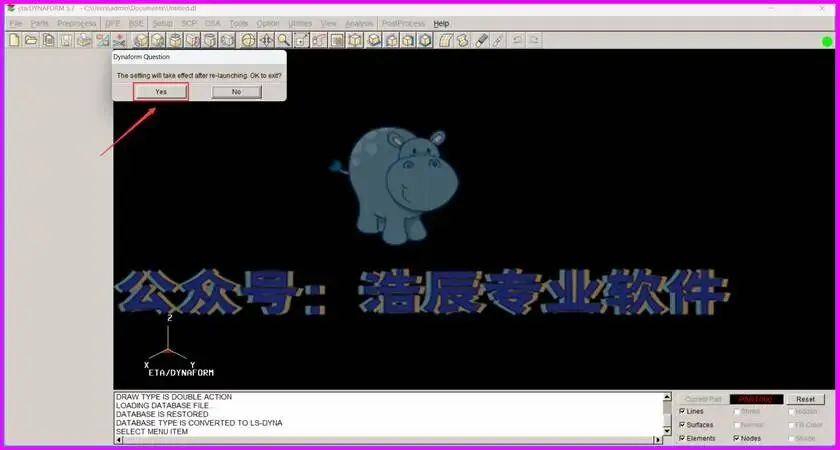Open the Help menu

coord(441,24)
